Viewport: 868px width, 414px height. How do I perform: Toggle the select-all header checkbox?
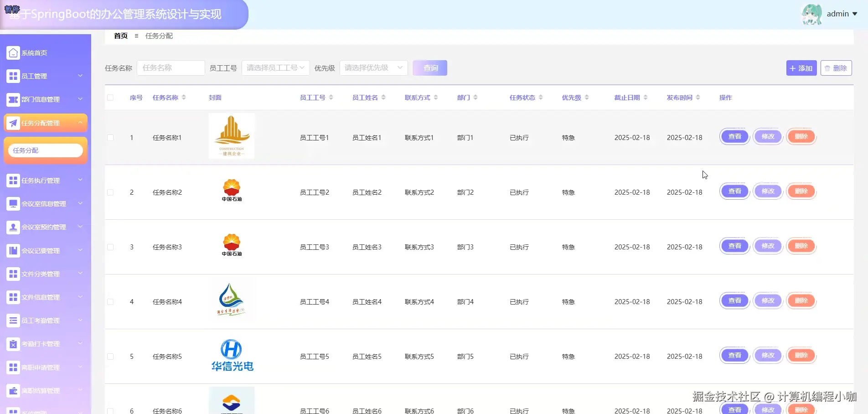pyautogui.click(x=110, y=98)
